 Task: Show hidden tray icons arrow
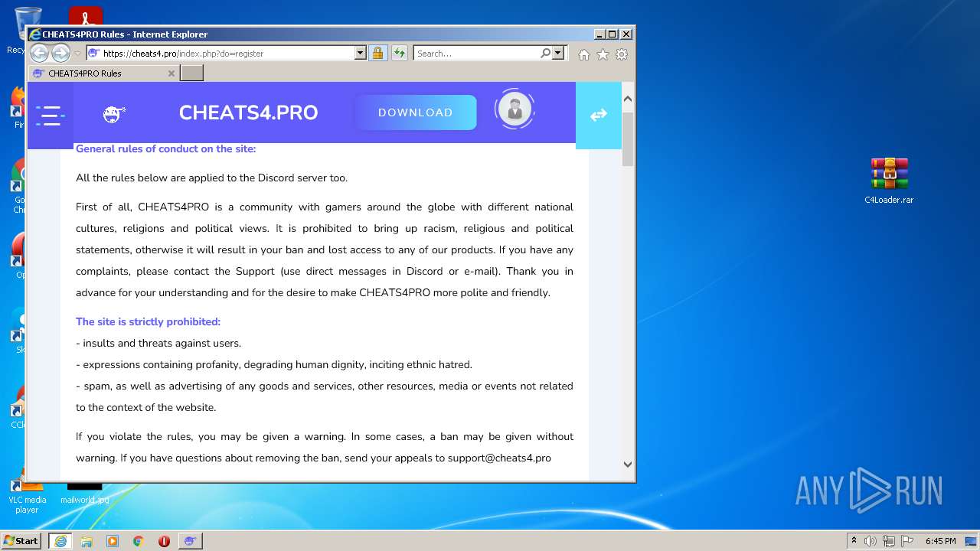pos(854,541)
